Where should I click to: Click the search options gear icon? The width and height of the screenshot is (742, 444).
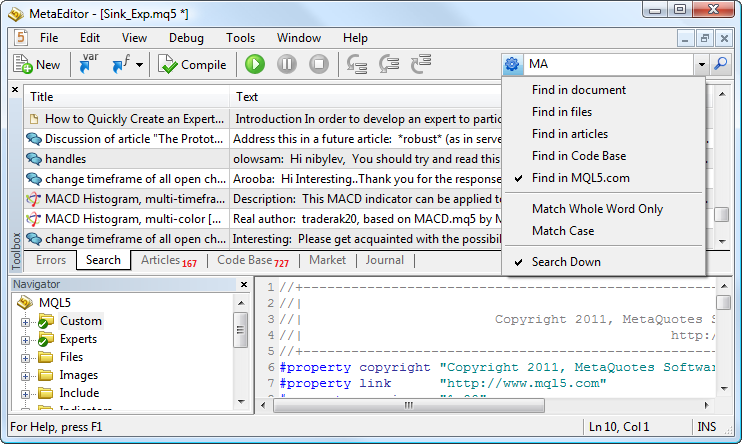[x=512, y=64]
